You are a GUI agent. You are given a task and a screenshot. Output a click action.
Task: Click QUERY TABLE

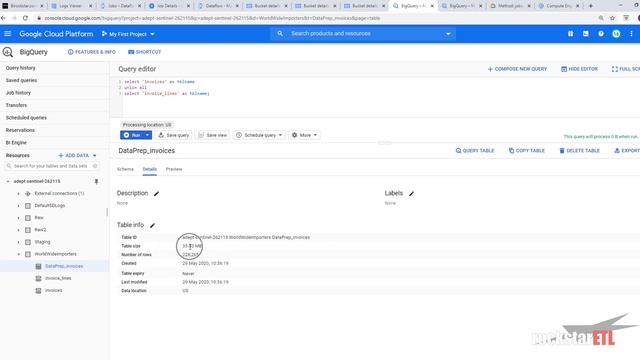pos(475,151)
